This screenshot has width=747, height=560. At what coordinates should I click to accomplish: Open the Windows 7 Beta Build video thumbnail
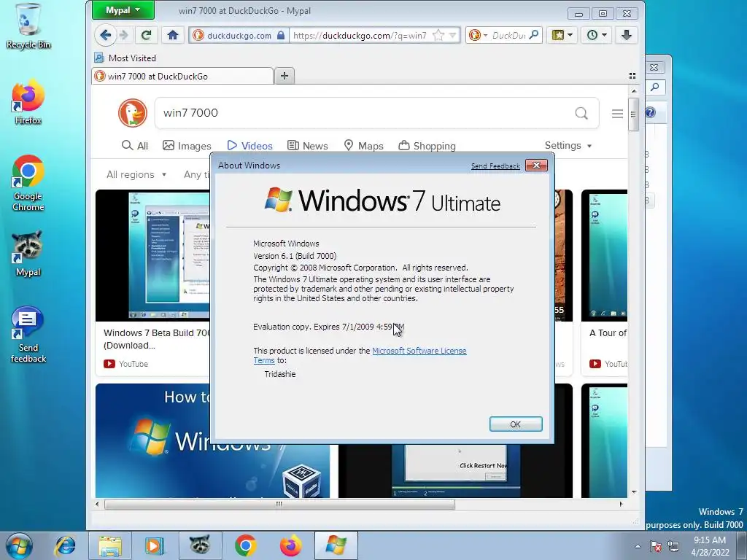tap(152, 255)
